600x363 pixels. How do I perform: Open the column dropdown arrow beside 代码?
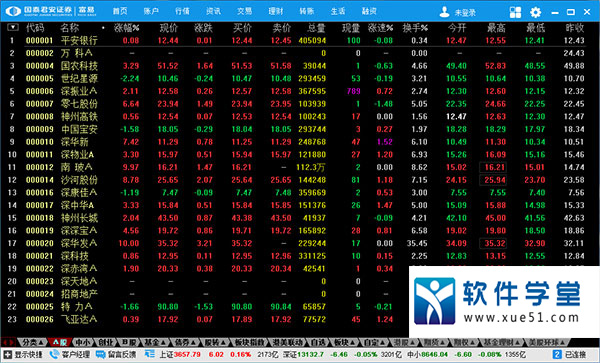pyautogui.click(x=13, y=27)
